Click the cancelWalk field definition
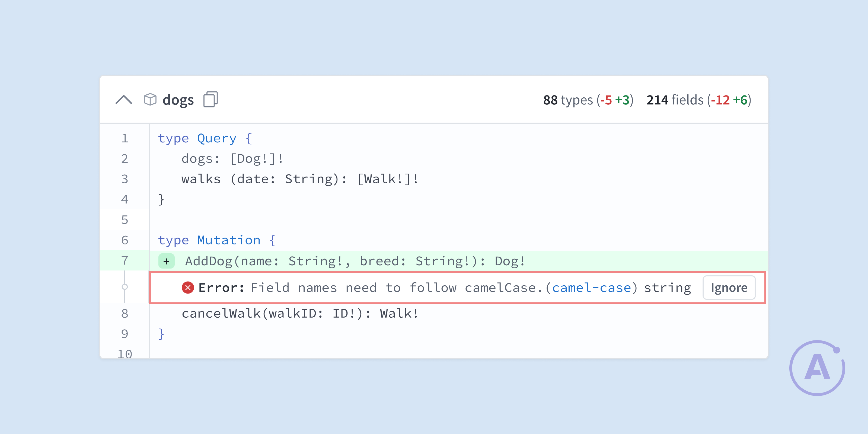This screenshot has width=868, height=434. click(300, 313)
